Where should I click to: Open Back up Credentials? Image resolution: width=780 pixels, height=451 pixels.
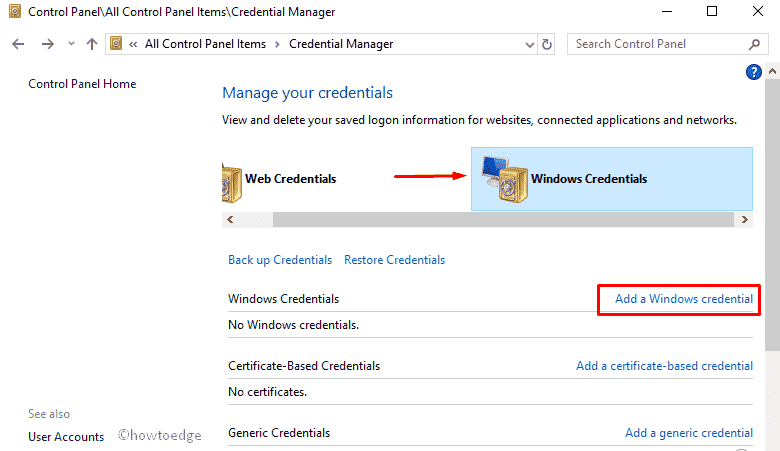(280, 260)
